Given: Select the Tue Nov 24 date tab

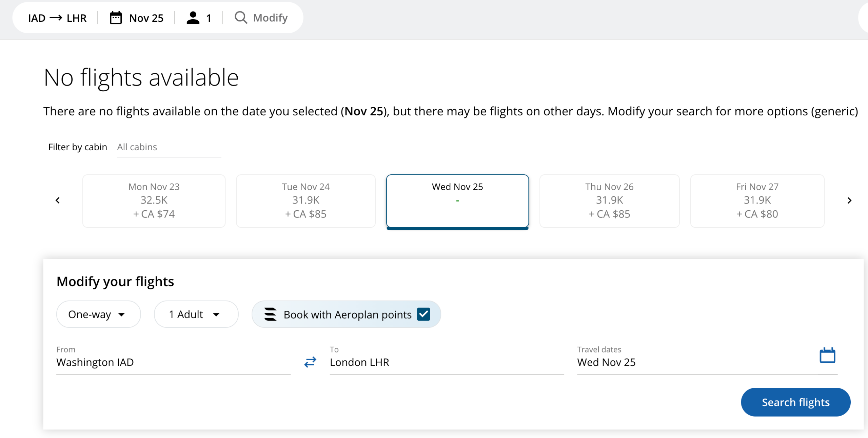Looking at the screenshot, I should click(x=306, y=201).
